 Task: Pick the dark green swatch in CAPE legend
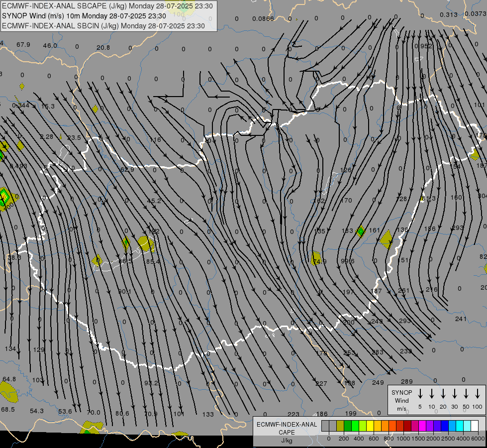348,426
